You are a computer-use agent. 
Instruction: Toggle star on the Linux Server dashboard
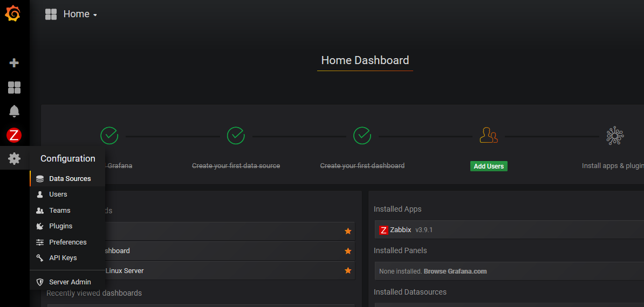coord(348,270)
